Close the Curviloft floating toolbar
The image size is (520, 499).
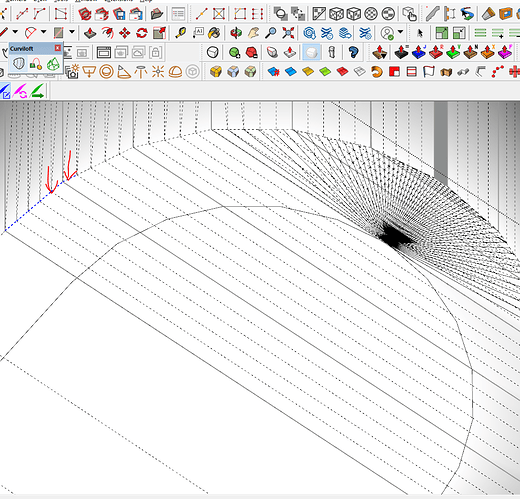[58, 48]
